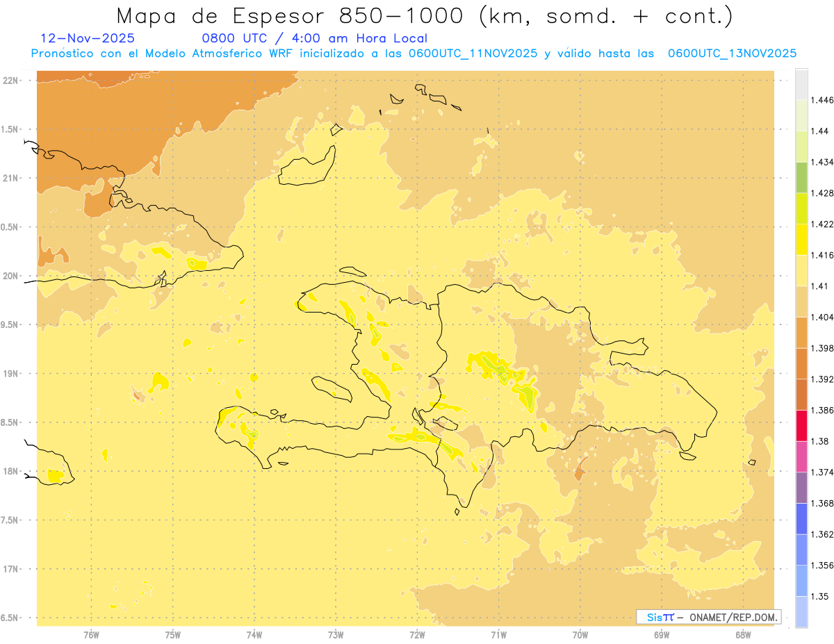Click the latitude label 20N
Viewport: 834px width, 644px height.
(x=12, y=276)
